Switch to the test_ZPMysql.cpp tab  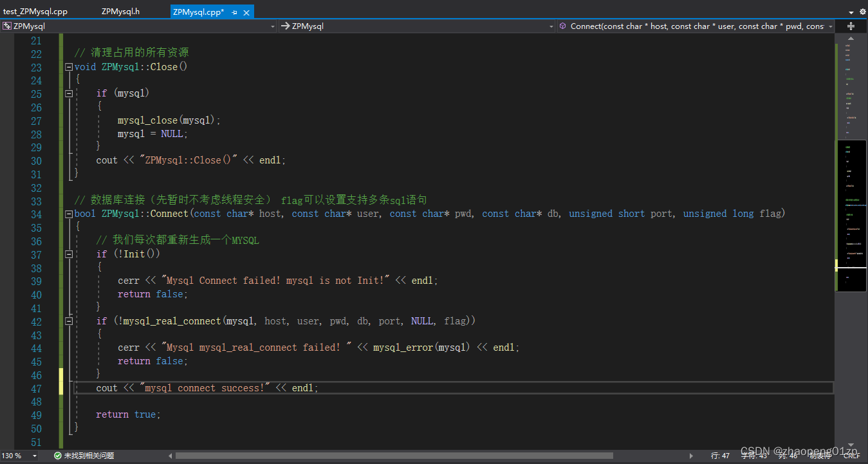[35, 12]
